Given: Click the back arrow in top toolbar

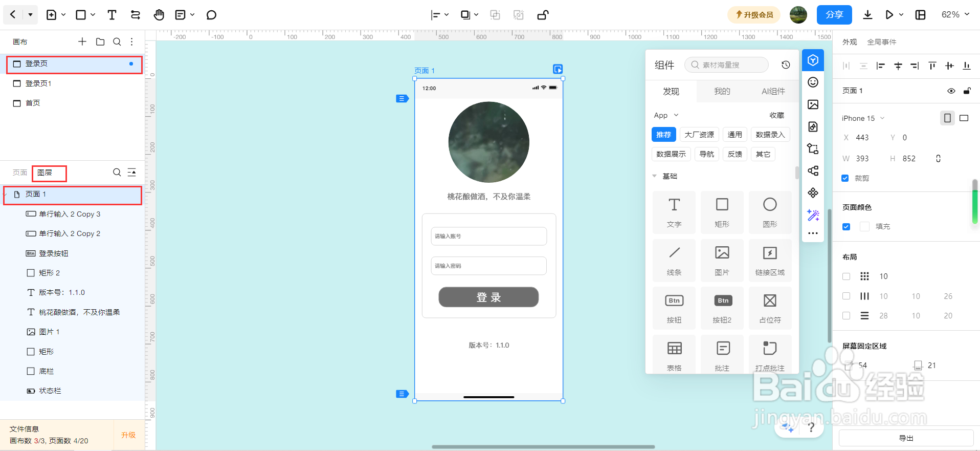Looking at the screenshot, I should (x=13, y=15).
